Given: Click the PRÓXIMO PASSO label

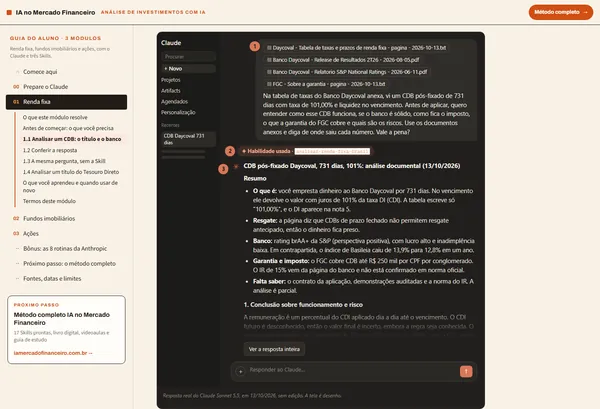Looking at the screenshot, I should pyautogui.click(x=36, y=305).
